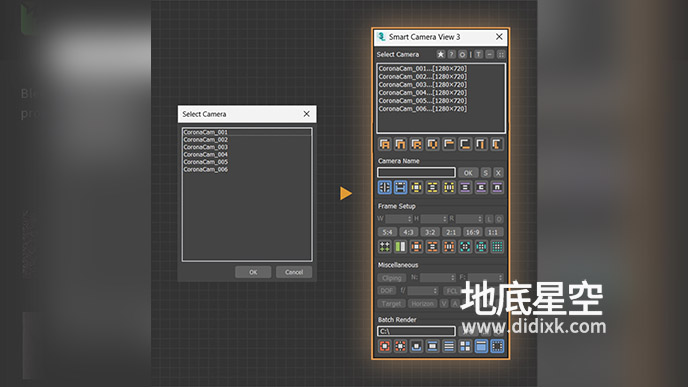
Task: Select the 4:3 aspect ratio
Action: [408, 232]
